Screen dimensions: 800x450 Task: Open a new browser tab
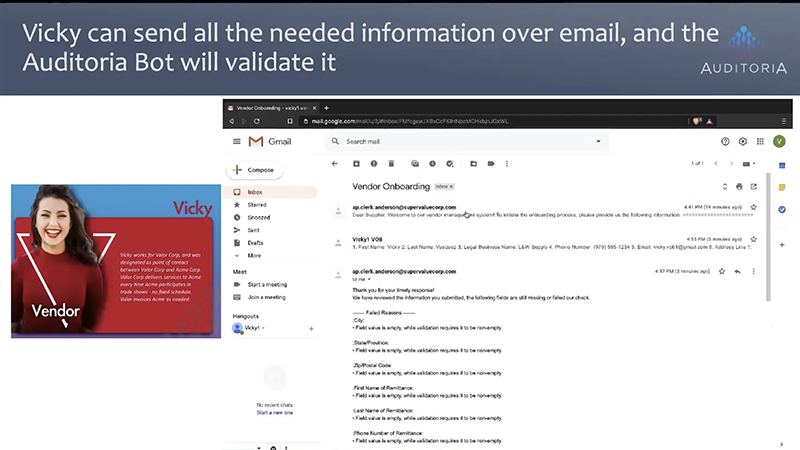click(x=327, y=108)
